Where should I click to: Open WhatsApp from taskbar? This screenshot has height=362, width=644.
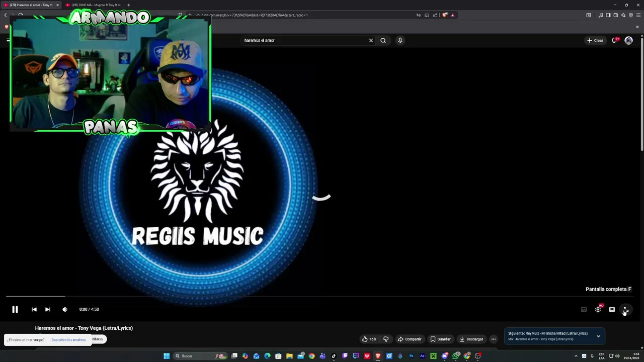coord(456,356)
